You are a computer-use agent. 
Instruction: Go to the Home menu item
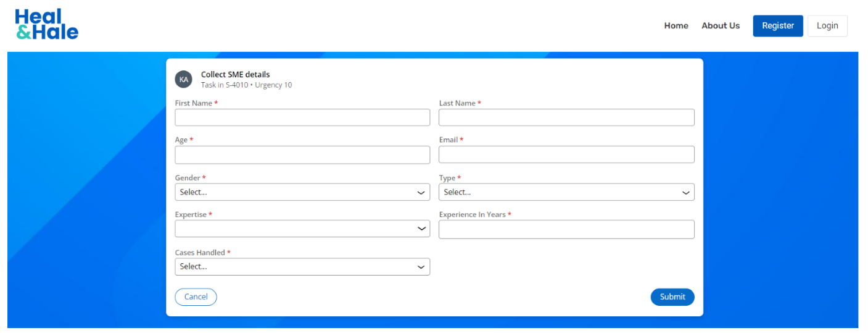click(676, 26)
